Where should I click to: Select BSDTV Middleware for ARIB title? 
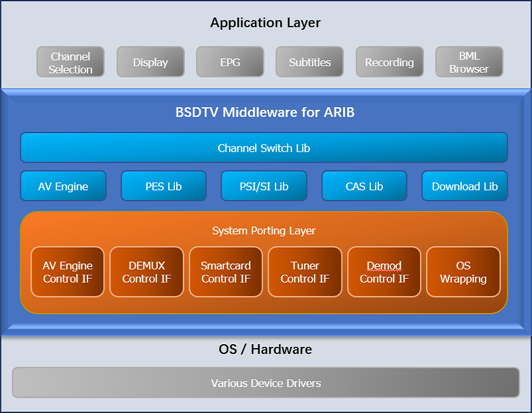coord(265,113)
